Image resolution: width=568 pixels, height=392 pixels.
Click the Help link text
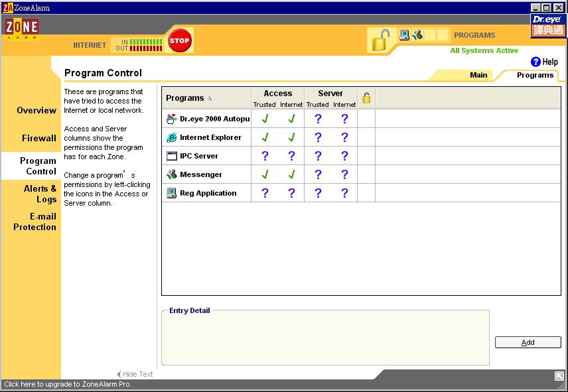[x=550, y=62]
